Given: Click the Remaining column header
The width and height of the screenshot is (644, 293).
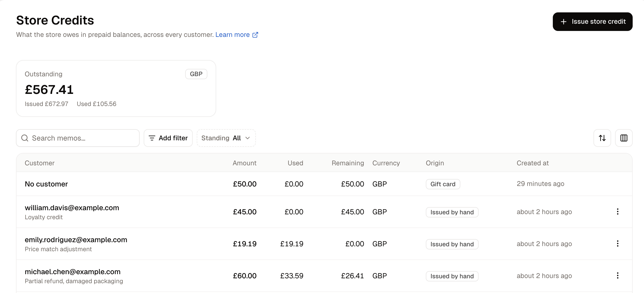Looking at the screenshot, I should coord(348,163).
